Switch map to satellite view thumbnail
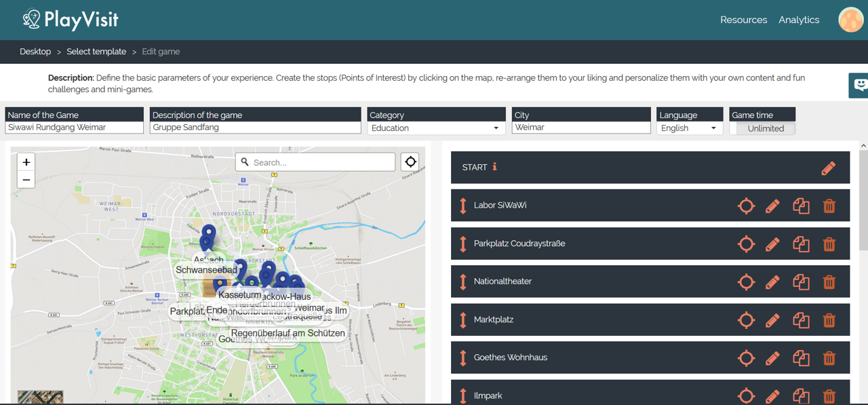Screen dimensions: 868x405 40,397
